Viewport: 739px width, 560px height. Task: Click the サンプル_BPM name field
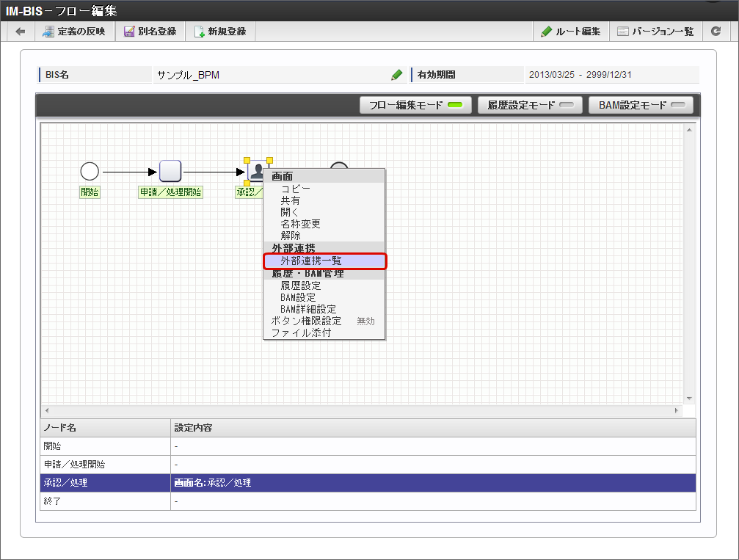(x=280, y=75)
